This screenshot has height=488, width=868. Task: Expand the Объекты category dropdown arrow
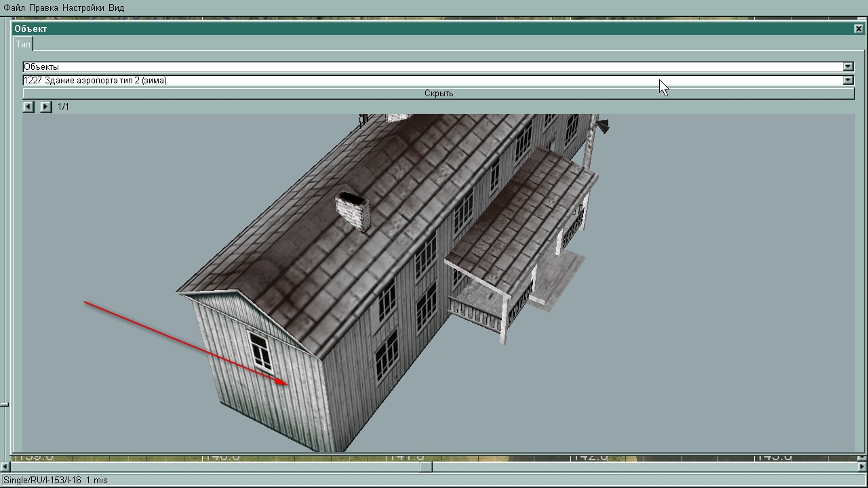pyautogui.click(x=848, y=66)
